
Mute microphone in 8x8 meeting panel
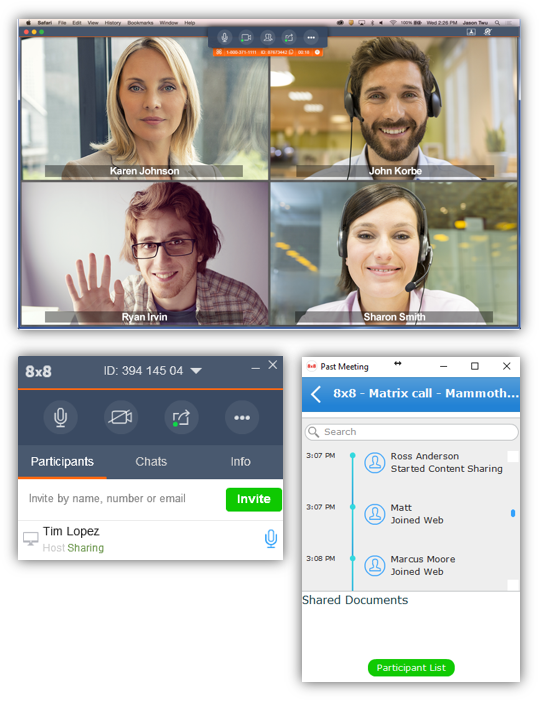click(x=60, y=417)
